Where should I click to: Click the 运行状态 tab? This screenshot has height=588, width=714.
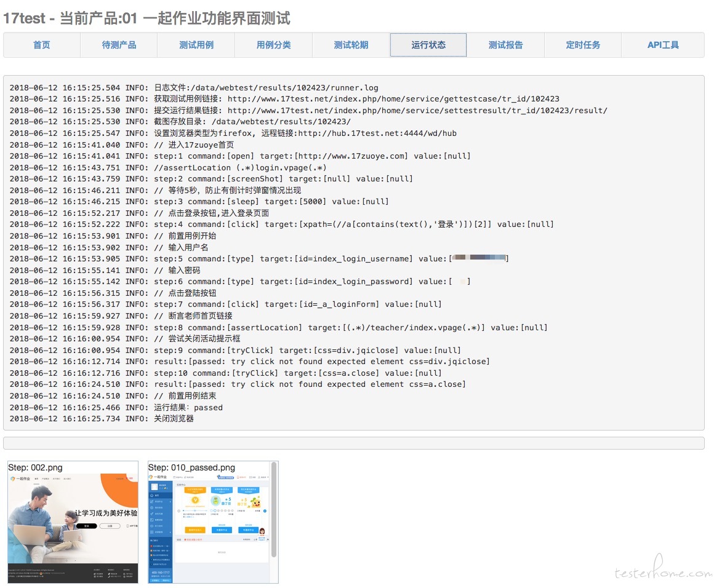(428, 45)
